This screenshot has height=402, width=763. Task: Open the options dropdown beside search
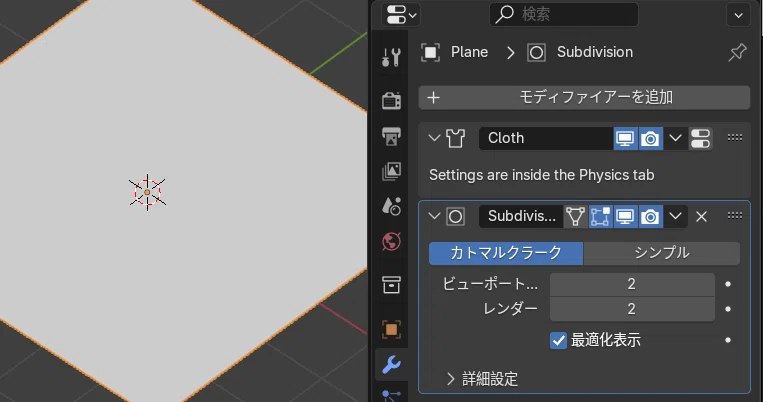click(738, 15)
